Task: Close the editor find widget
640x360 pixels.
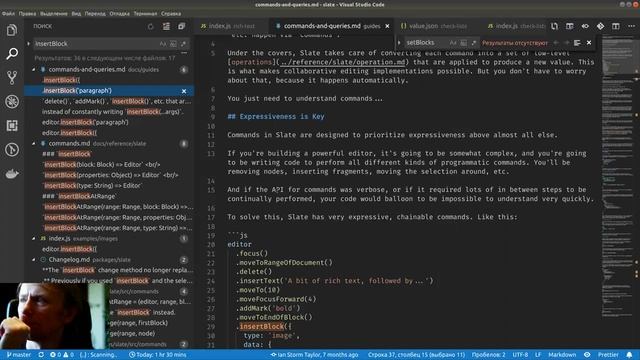Action: 589,42
